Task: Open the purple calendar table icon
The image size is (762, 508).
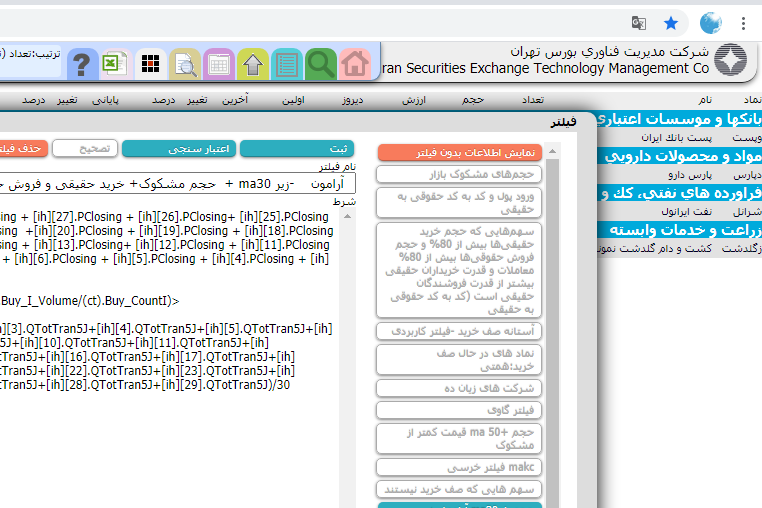Action: (x=219, y=64)
